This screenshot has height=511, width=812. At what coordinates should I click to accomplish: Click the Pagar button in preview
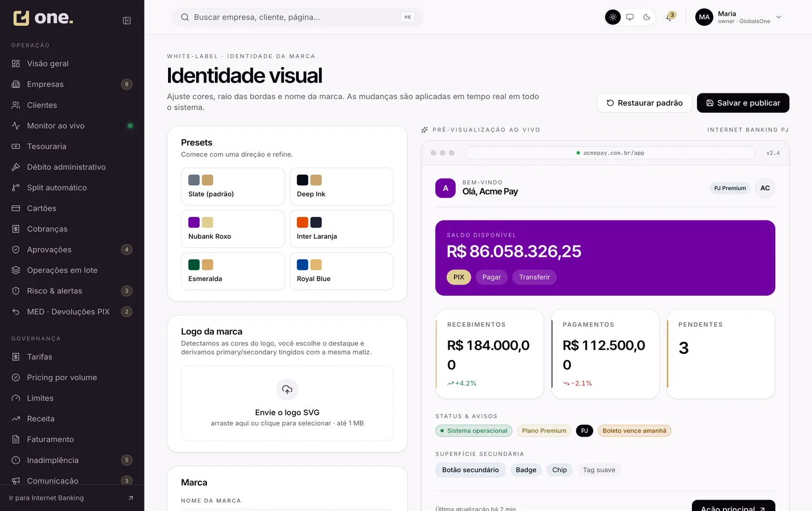click(x=492, y=277)
